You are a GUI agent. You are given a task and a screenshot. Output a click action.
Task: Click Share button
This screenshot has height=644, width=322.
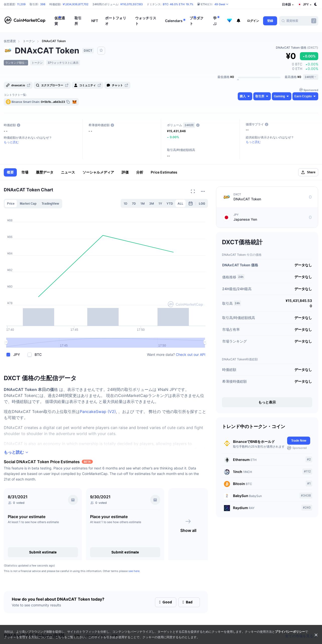click(x=308, y=172)
